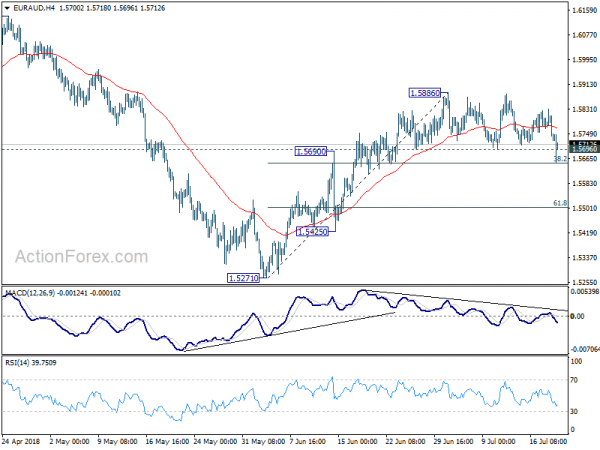600x450 pixels.
Task: Click the 1.58860 price label
Action: point(425,93)
